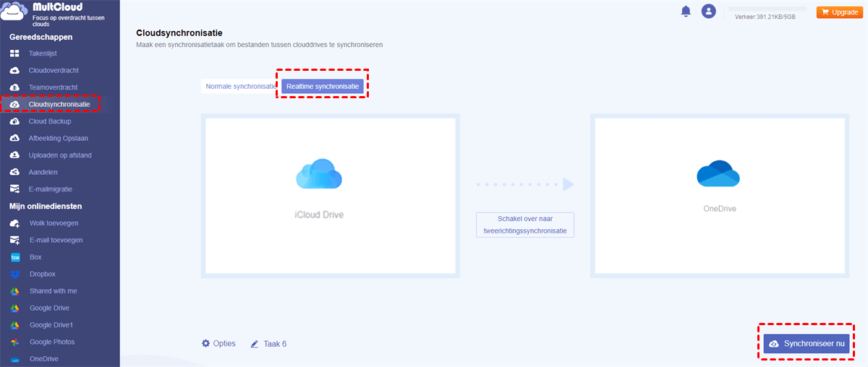Click the Box service icon

[x=14, y=257]
